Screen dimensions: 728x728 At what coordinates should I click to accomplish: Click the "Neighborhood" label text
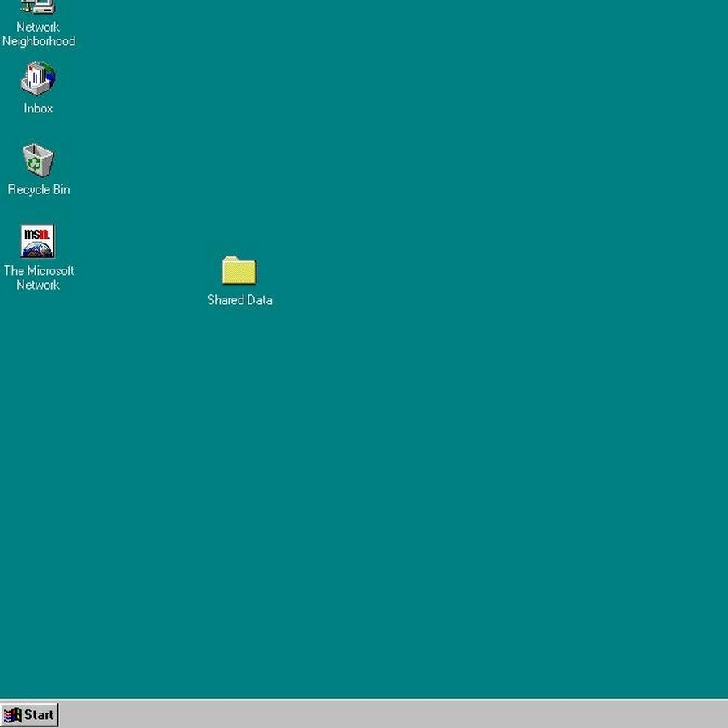point(39,41)
